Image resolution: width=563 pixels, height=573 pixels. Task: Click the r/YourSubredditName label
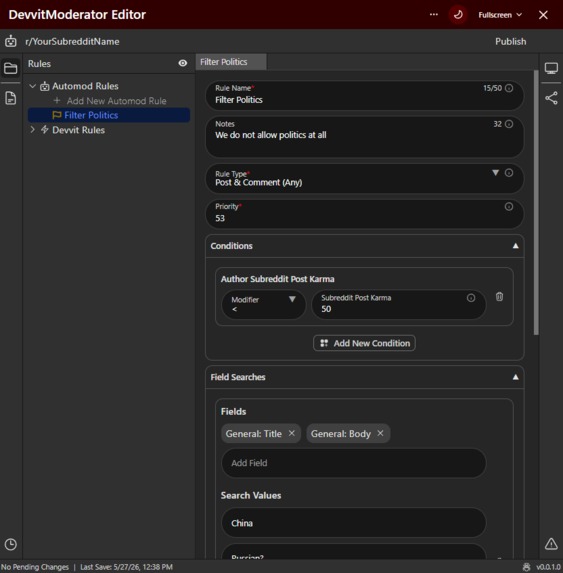72,42
